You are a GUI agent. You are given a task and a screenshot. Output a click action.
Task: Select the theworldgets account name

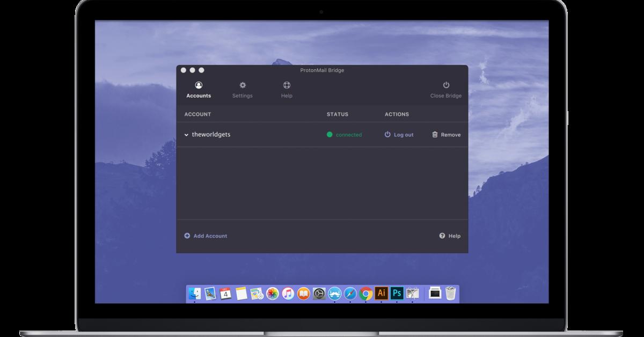(x=211, y=135)
